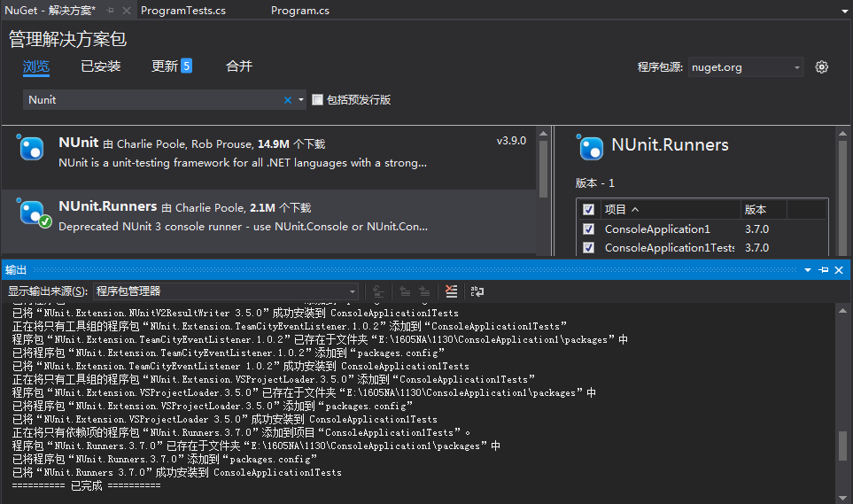Click NUnit.Runners logo in details pane
This screenshot has height=504, width=853.
[x=591, y=148]
